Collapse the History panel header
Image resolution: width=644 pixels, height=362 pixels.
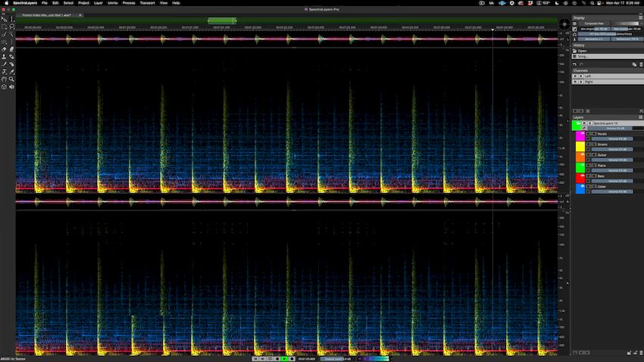[579, 45]
